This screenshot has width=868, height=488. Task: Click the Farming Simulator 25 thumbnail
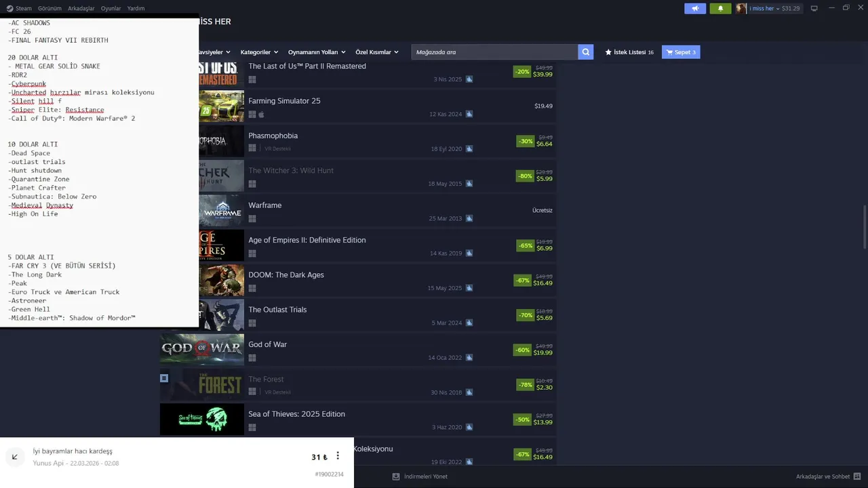[x=221, y=106]
